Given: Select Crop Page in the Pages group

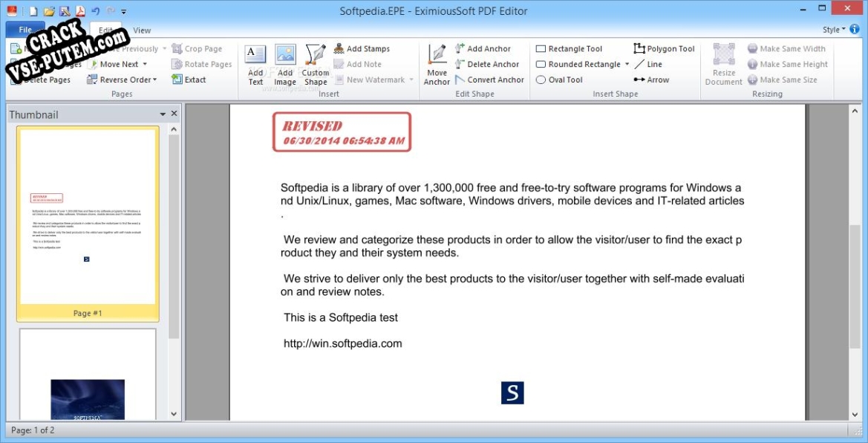Looking at the screenshot, I should 197,49.
